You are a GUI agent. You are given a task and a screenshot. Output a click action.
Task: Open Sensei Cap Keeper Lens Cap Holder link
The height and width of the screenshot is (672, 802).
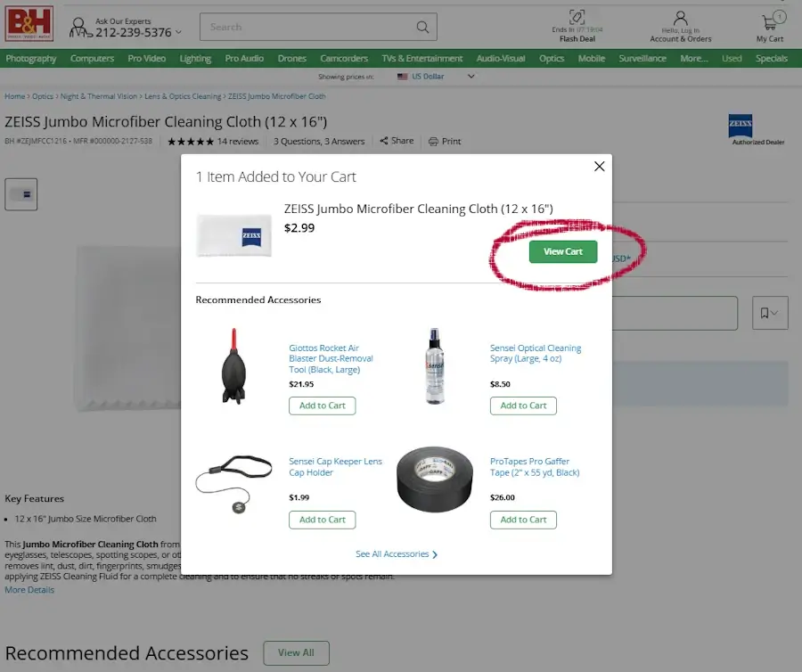click(336, 467)
